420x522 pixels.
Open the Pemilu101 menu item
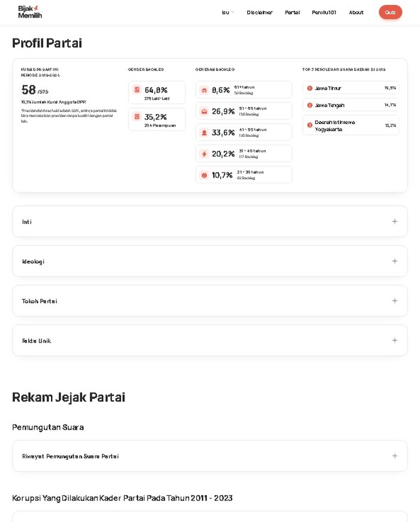pos(324,13)
